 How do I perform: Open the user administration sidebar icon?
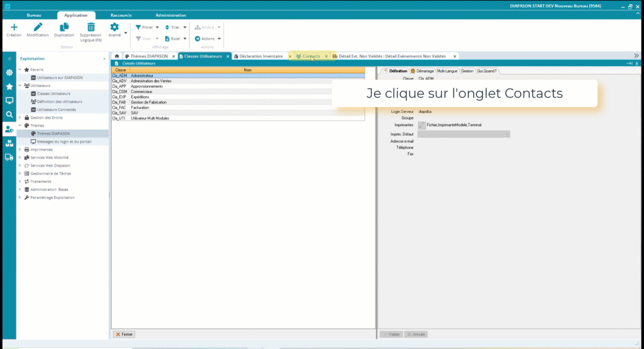click(9, 129)
